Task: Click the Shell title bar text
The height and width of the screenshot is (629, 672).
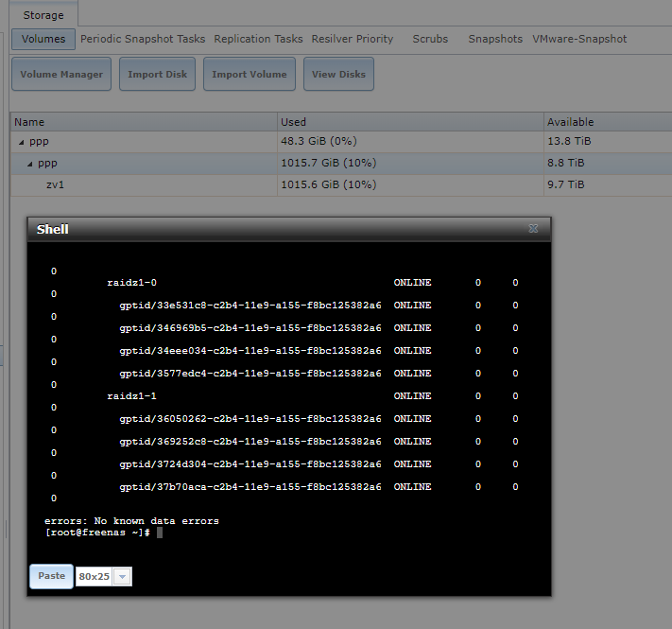Action: pyautogui.click(x=52, y=229)
